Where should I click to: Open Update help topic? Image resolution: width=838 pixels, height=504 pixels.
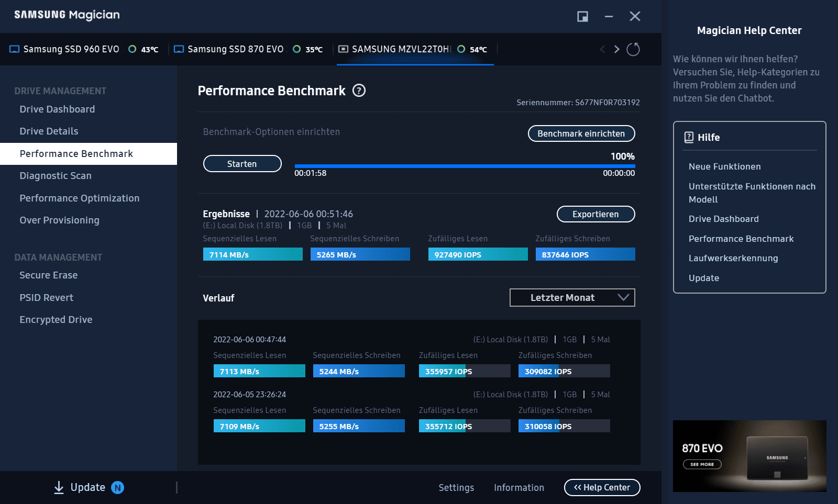pos(703,278)
